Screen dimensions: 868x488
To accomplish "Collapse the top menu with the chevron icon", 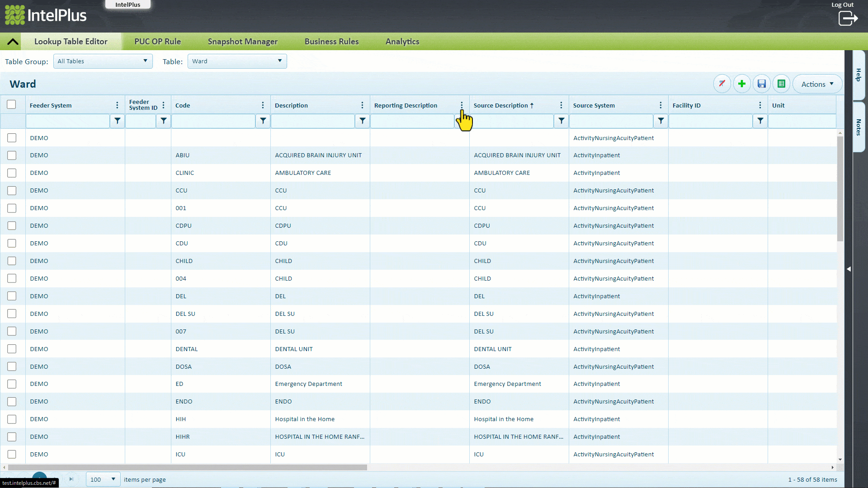I will coord(13,42).
